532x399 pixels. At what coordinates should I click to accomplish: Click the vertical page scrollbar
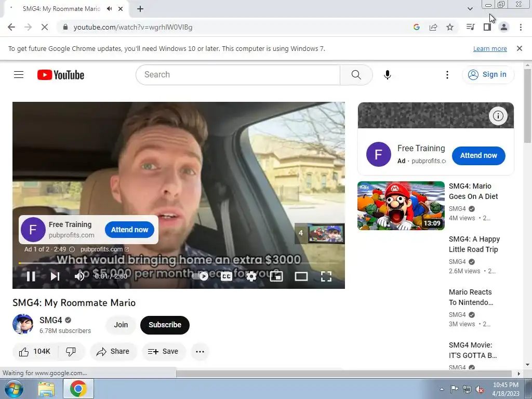tap(527, 106)
